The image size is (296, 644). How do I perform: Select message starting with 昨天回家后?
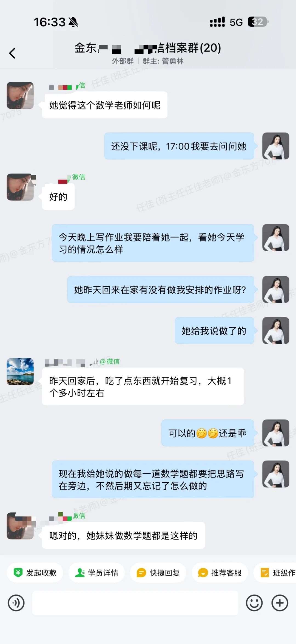tap(143, 386)
